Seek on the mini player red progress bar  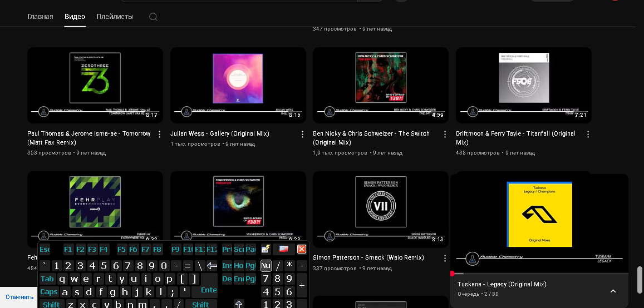(540, 273)
